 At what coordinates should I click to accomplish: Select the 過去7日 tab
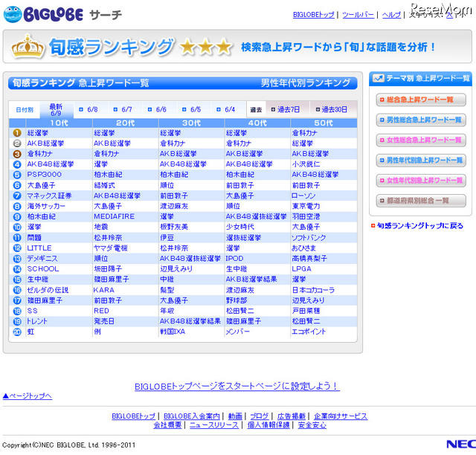point(283,109)
